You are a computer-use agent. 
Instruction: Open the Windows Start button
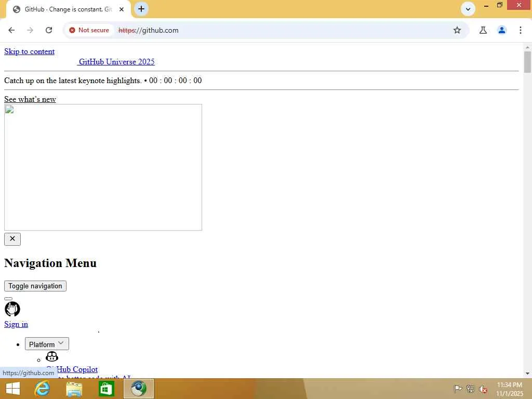[x=13, y=389]
